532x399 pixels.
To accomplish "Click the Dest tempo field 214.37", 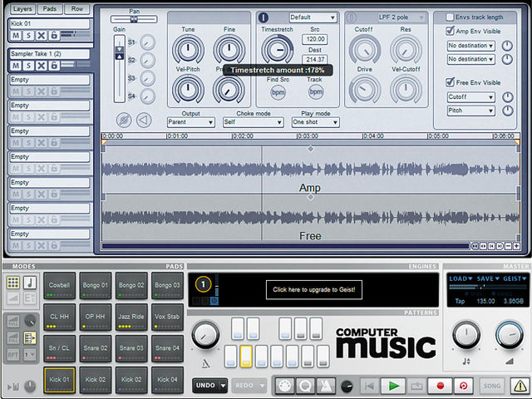I will click(315, 59).
